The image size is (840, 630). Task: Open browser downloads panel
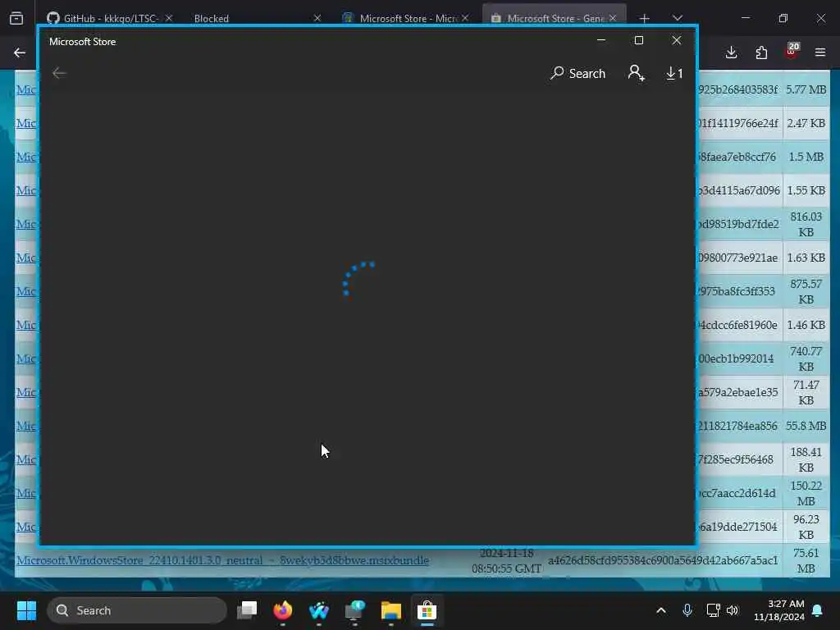(x=731, y=52)
